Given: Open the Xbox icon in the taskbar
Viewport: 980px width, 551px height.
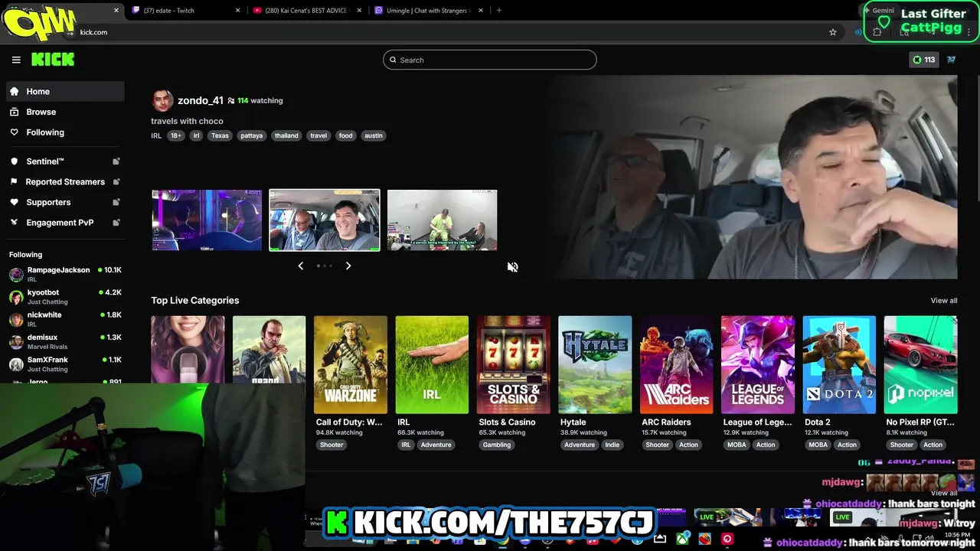Looking at the screenshot, I should click(681, 540).
